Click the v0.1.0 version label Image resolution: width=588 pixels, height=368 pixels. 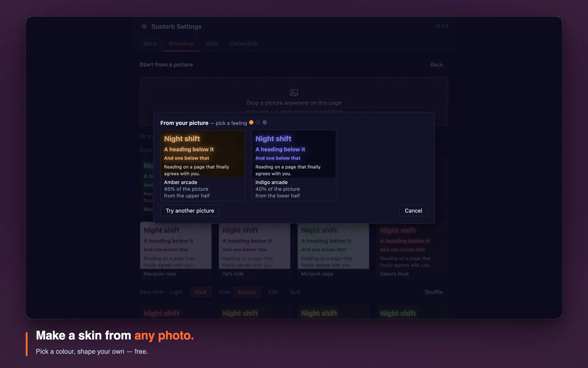coord(441,26)
